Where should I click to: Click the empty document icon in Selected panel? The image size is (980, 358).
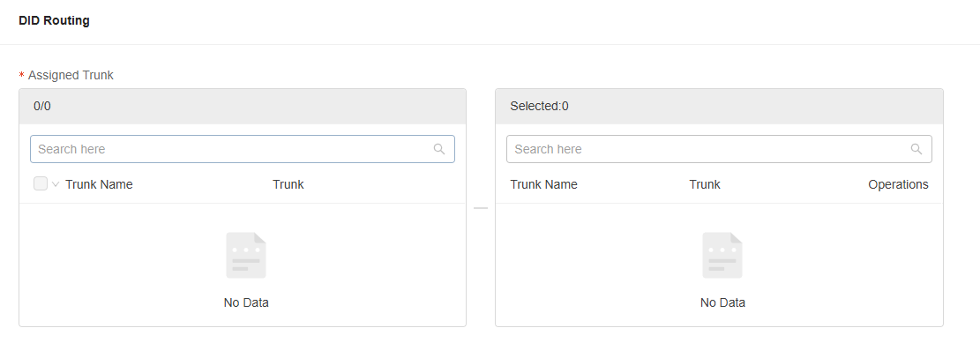(722, 255)
